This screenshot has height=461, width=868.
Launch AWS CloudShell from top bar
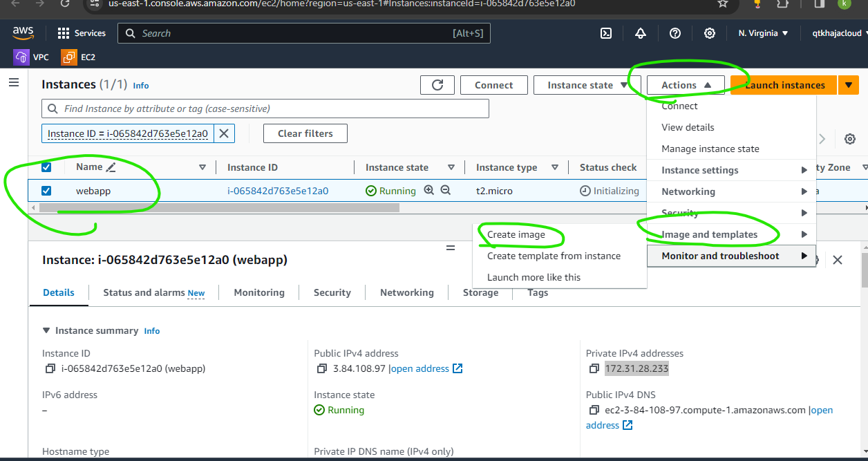(x=606, y=33)
